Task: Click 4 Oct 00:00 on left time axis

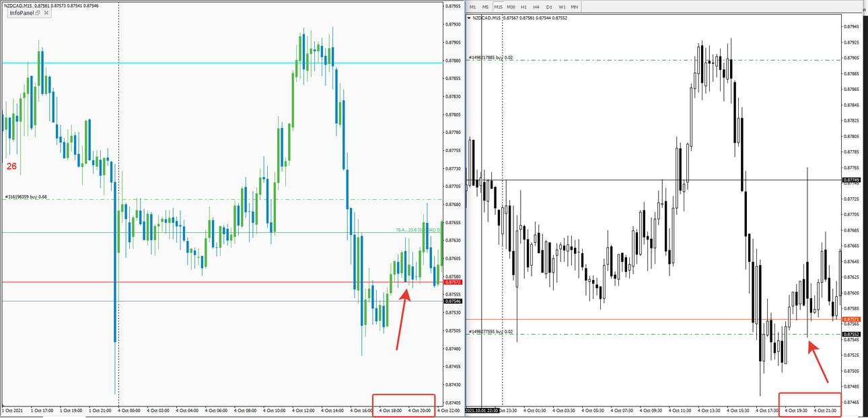Action: (x=129, y=409)
